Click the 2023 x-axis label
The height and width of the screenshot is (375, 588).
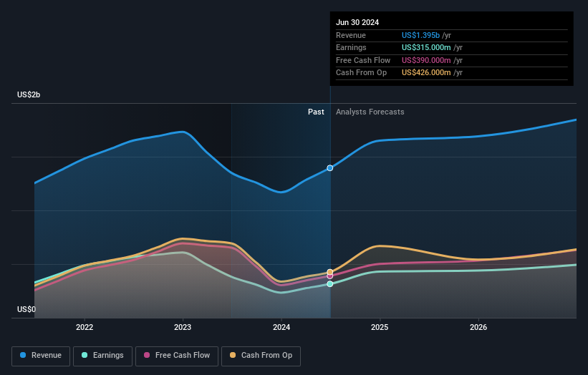coord(183,328)
